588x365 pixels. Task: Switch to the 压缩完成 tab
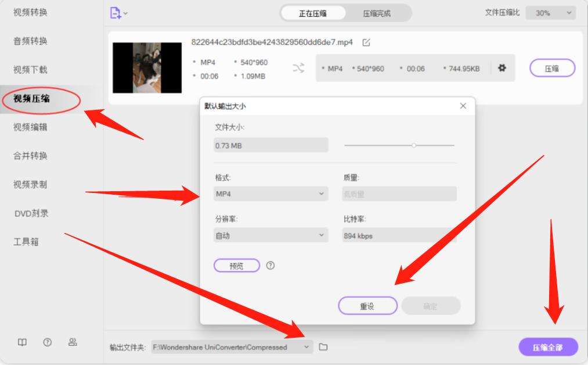(377, 12)
